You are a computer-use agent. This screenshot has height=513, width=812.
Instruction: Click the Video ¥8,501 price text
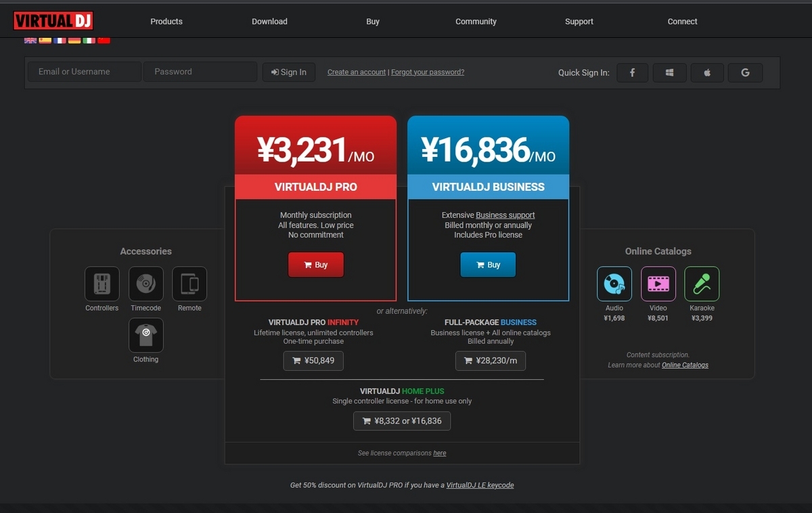[x=658, y=318]
